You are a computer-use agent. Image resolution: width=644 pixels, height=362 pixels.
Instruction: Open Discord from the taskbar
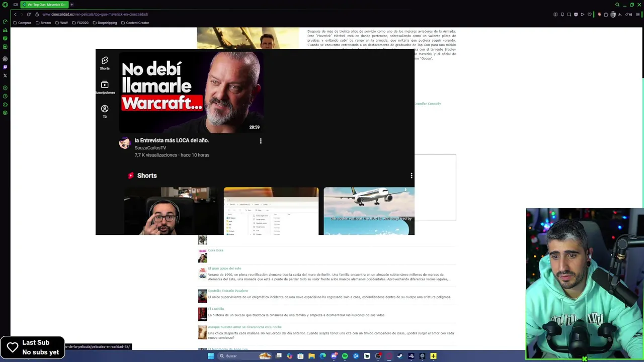334,356
